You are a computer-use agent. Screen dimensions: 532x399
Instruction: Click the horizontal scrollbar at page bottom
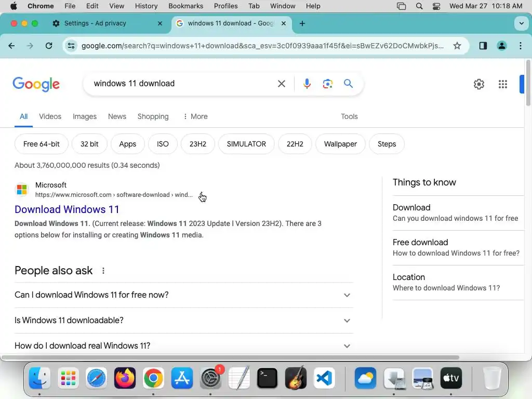(x=230, y=357)
